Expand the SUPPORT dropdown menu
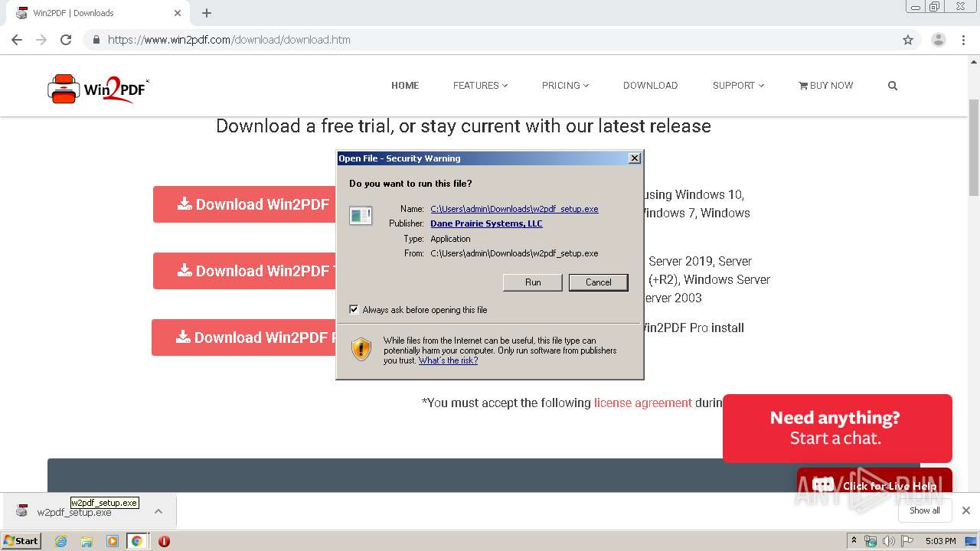The width and height of the screenshot is (980, 551). tap(738, 86)
